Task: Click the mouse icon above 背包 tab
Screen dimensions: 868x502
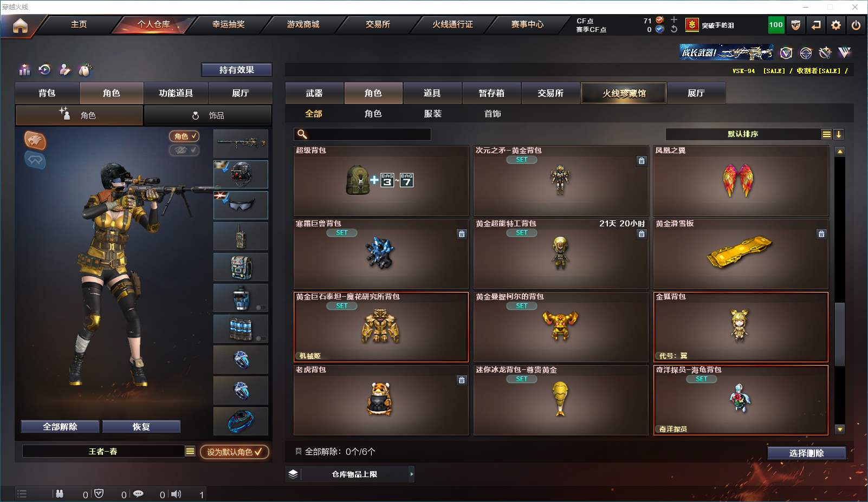Action: click(85, 70)
